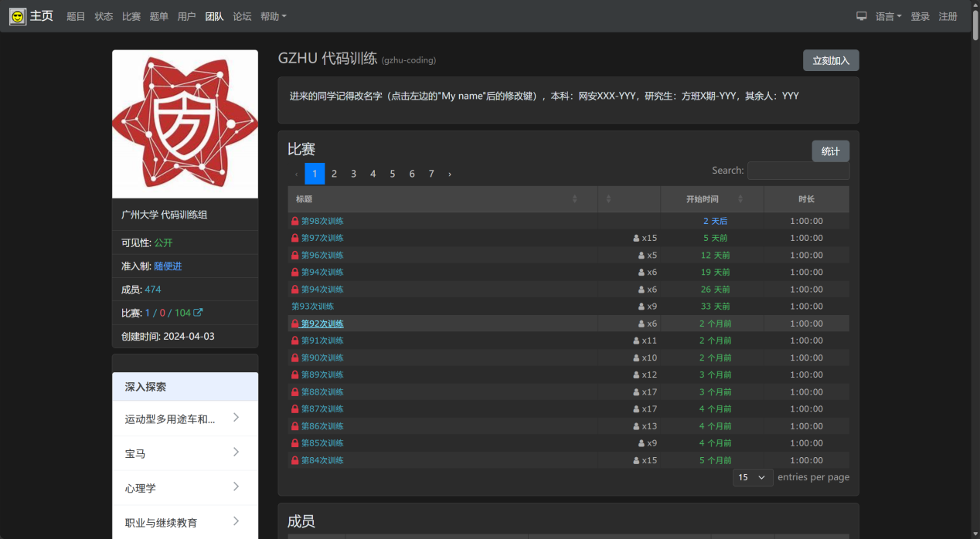Sort by the unlabeled participants column arrows
Image resolution: width=980 pixels, height=539 pixels.
[608, 199]
